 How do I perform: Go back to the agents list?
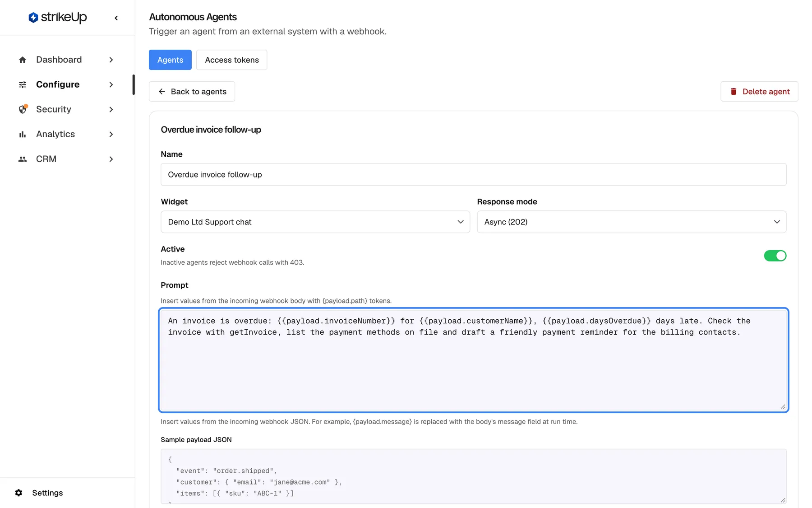[192, 92]
